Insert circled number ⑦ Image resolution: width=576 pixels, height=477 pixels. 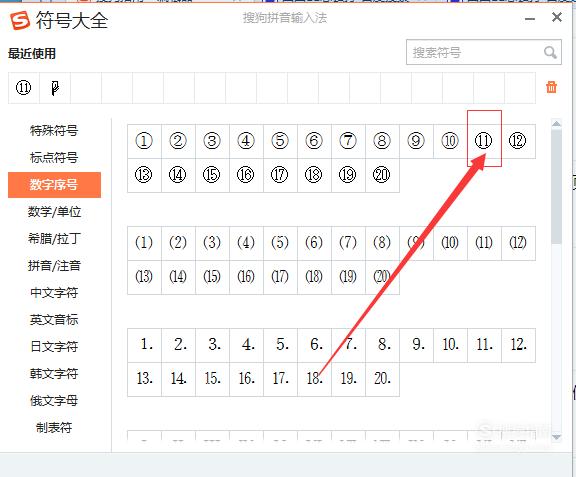click(348, 141)
